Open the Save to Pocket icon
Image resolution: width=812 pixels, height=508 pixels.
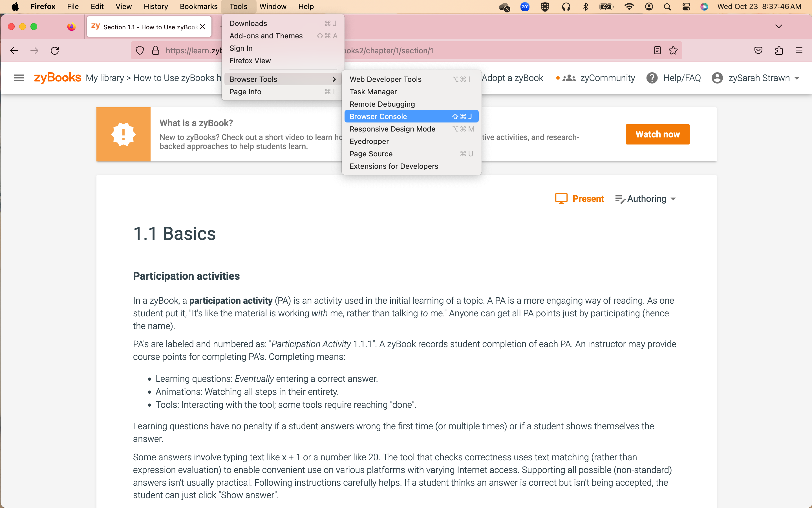[x=758, y=51]
